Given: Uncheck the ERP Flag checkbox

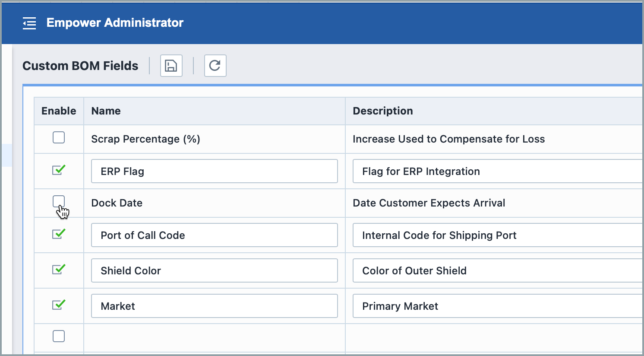Looking at the screenshot, I should tap(59, 170).
